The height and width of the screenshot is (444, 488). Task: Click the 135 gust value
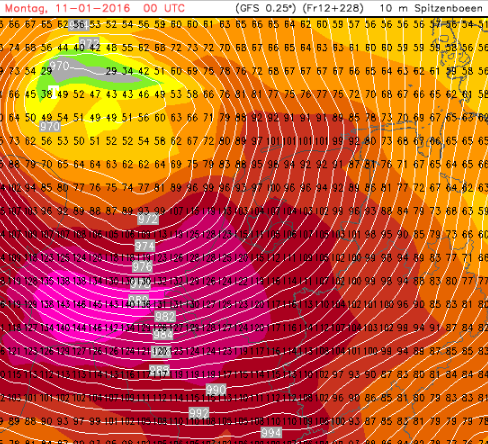pos(47,281)
